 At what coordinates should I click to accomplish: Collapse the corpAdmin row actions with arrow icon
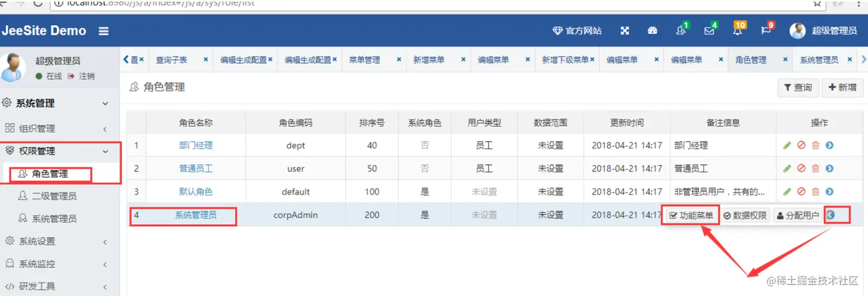coord(830,215)
